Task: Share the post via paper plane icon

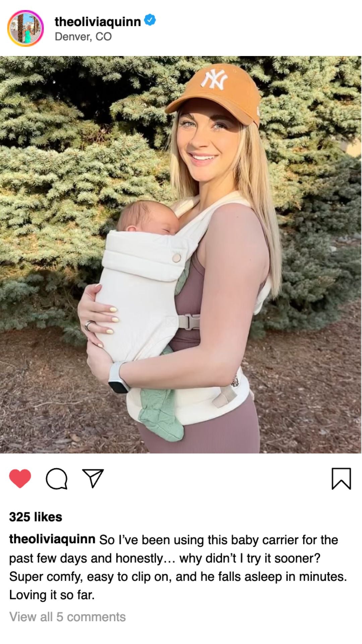Action: coord(93,478)
